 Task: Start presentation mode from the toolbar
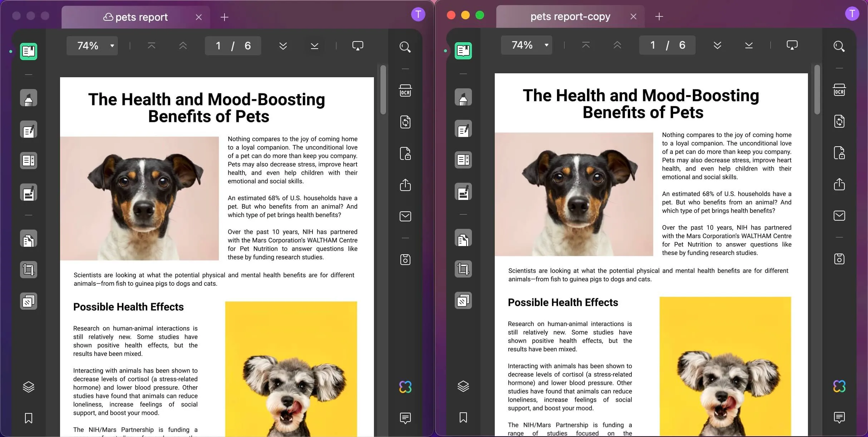[x=358, y=45]
